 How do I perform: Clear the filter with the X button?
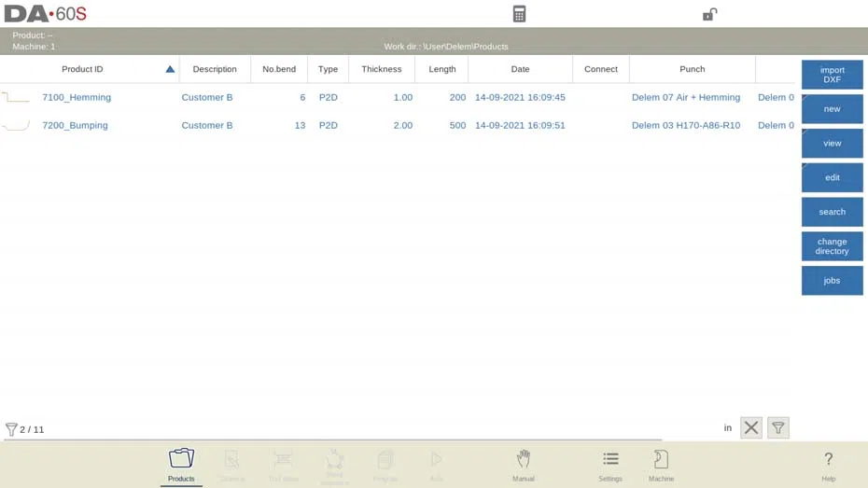(751, 427)
